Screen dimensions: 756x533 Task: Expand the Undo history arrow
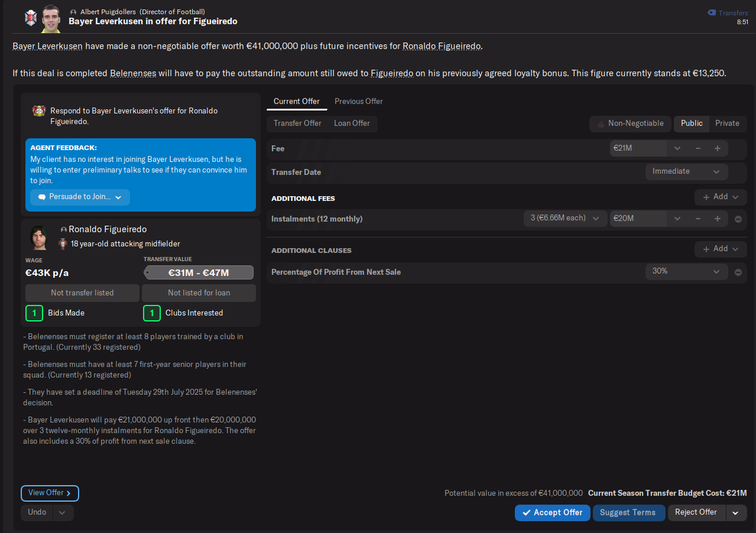click(63, 513)
